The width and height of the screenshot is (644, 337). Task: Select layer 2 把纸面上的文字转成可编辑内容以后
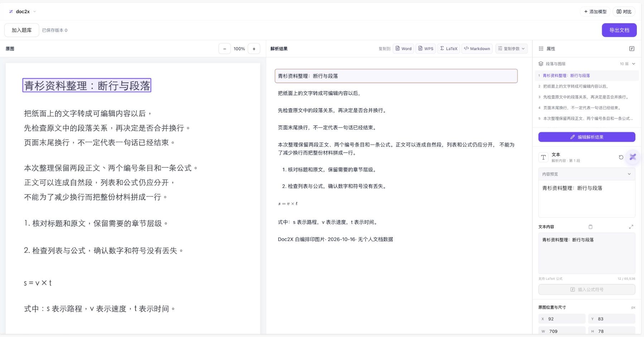[x=587, y=86]
